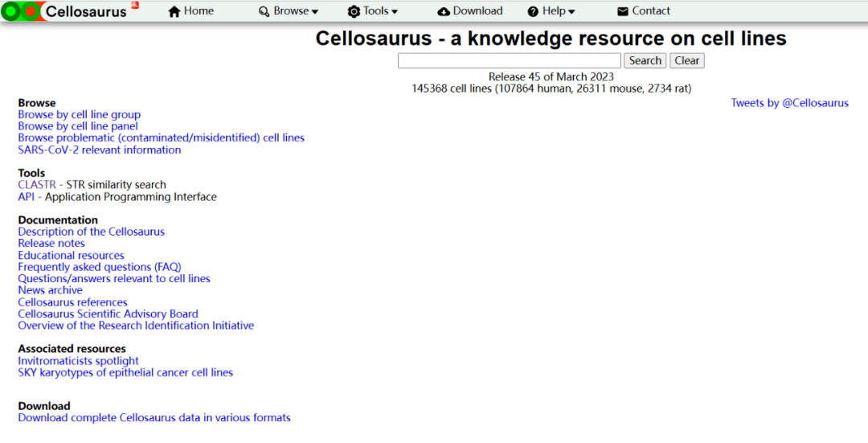Click the Search button
868x443 pixels.
click(x=645, y=61)
